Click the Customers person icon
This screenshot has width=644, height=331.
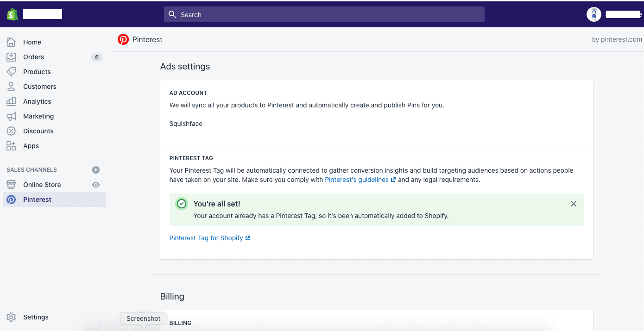11,87
